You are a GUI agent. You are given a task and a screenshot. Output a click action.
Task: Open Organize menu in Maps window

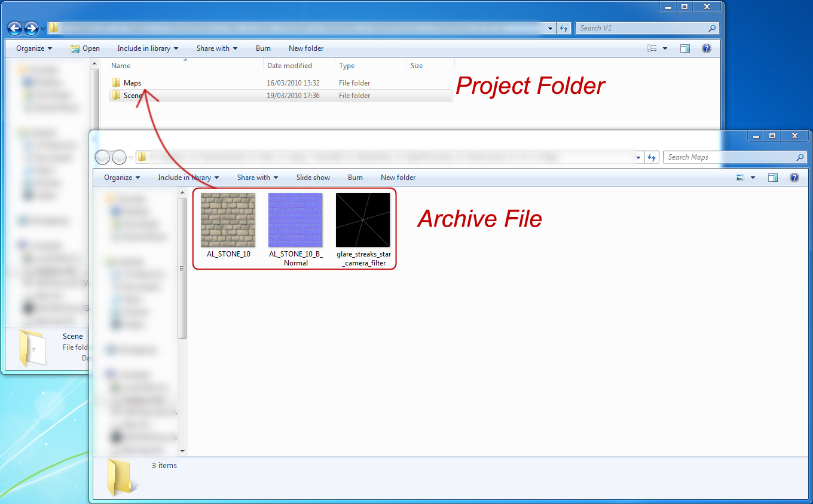coord(122,178)
